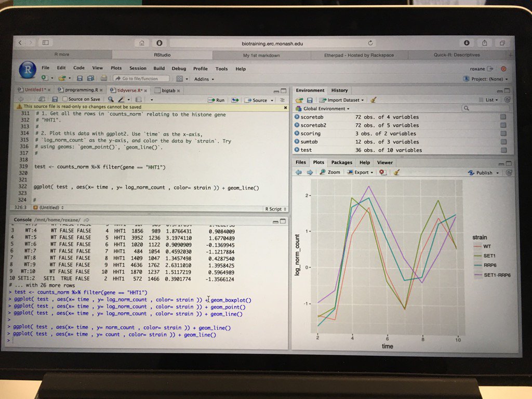Save current document from main toolbar
This screenshot has height=399, width=532.
point(79,78)
